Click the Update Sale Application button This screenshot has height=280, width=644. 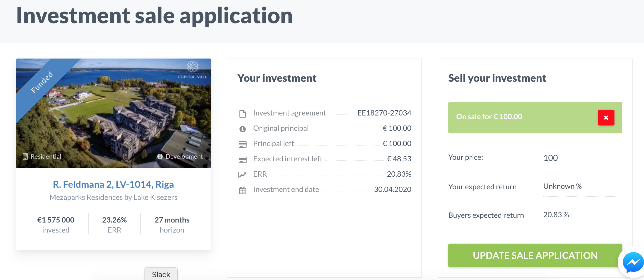(535, 255)
